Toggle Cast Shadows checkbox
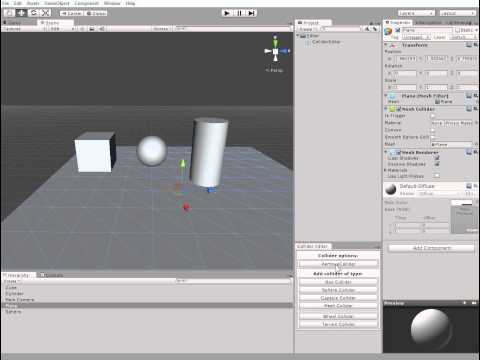The width and height of the screenshot is (480, 360). coord(437,158)
